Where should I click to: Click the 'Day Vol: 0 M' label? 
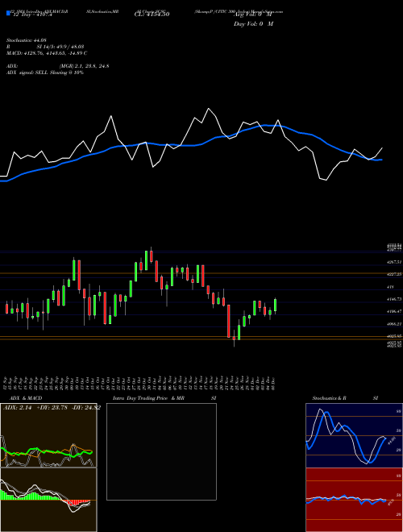point(253,24)
